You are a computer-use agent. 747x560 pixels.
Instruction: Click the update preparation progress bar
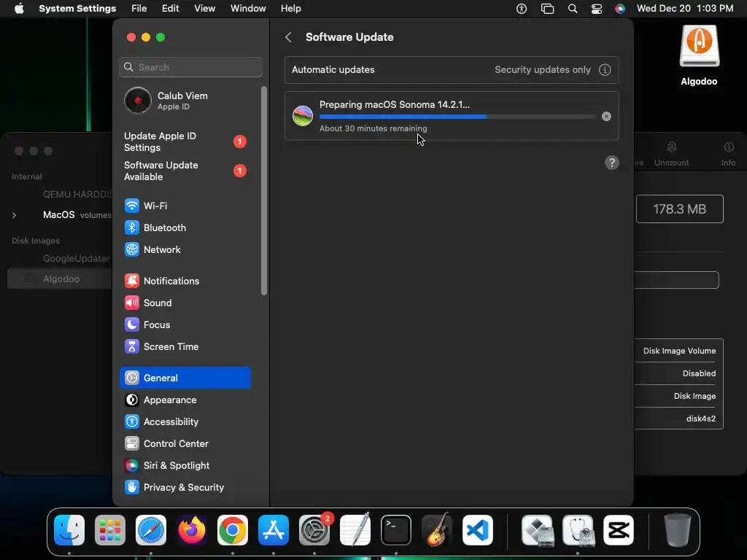(x=457, y=117)
